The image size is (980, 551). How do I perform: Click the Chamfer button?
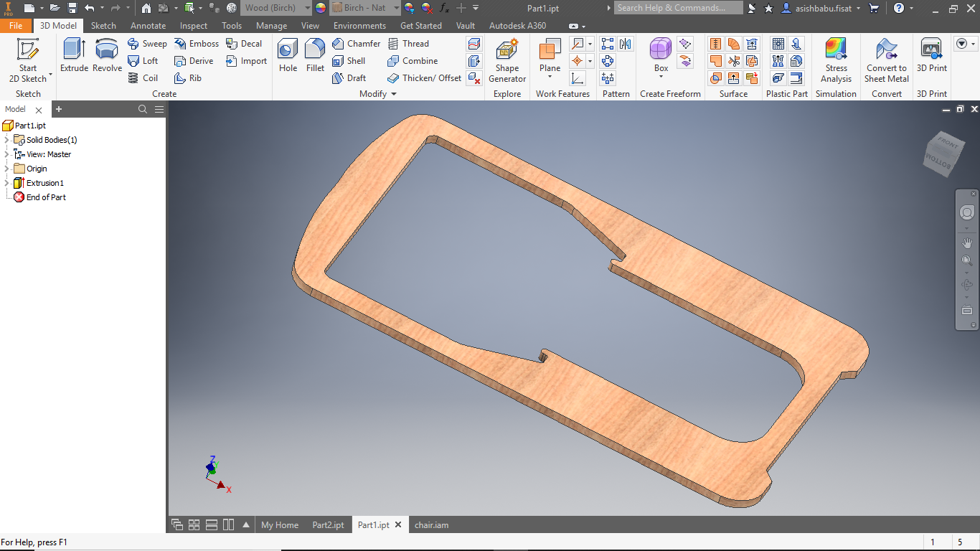pos(357,44)
